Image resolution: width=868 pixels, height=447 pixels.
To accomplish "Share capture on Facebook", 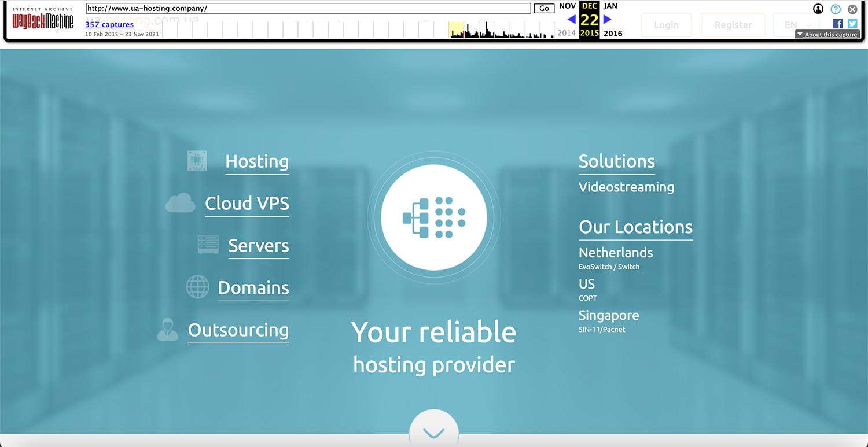I will pos(838,24).
